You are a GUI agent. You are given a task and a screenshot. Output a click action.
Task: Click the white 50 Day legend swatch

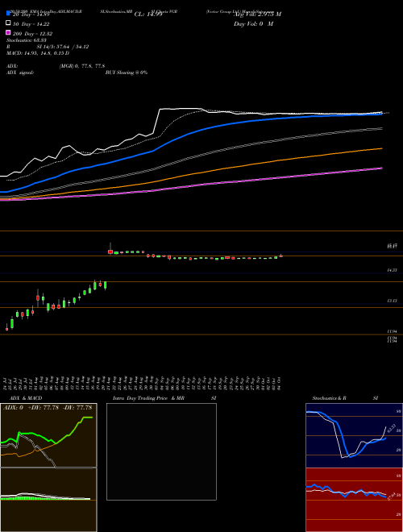[8, 23]
